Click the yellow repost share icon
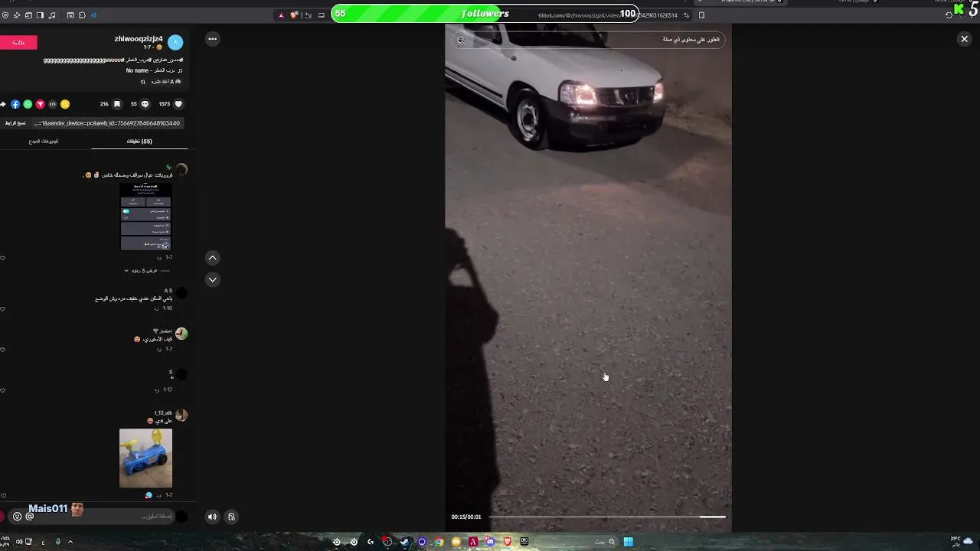Viewport: 980px width, 551px height. (x=65, y=104)
